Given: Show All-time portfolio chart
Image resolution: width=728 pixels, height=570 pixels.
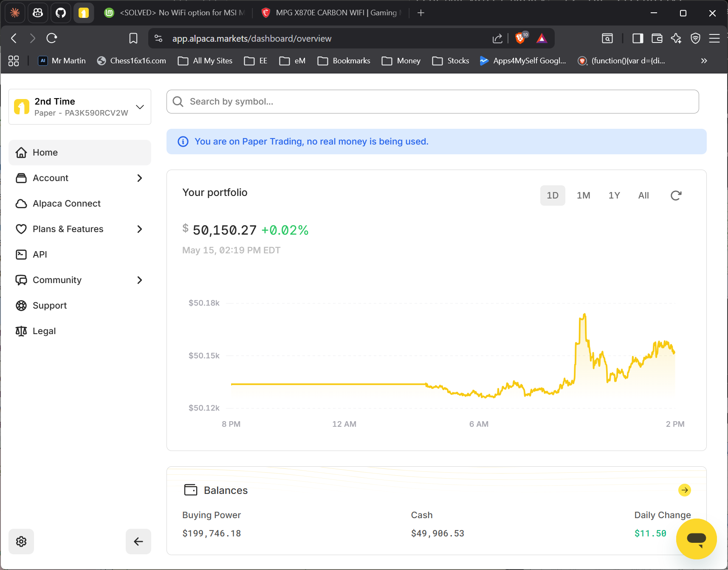Looking at the screenshot, I should [x=643, y=196].
